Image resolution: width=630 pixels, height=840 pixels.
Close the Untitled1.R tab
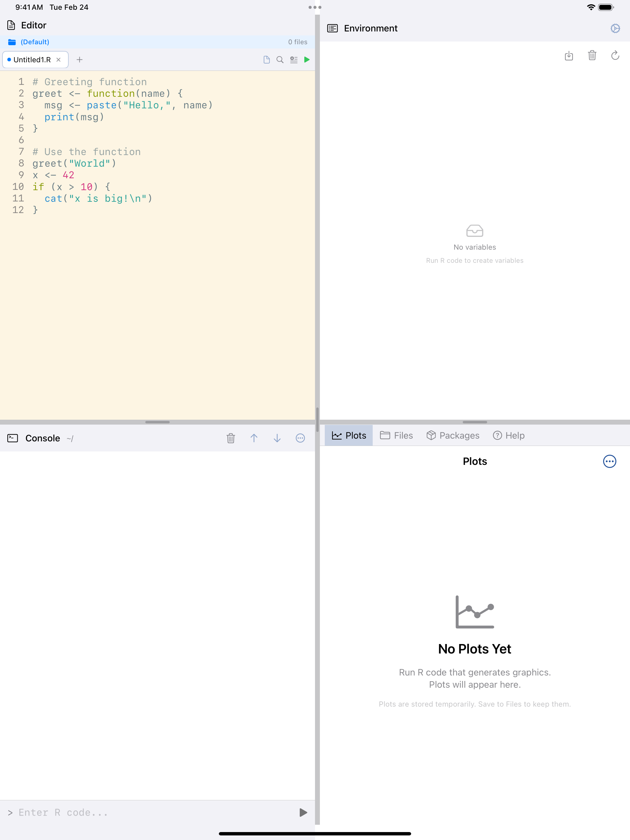[59, 60]
